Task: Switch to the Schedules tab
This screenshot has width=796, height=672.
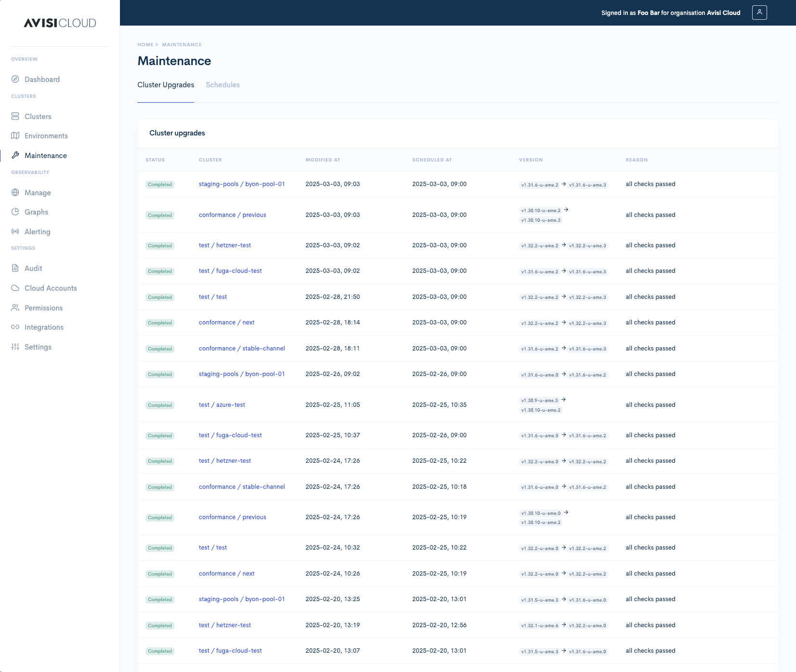Action: coord(223,85)
